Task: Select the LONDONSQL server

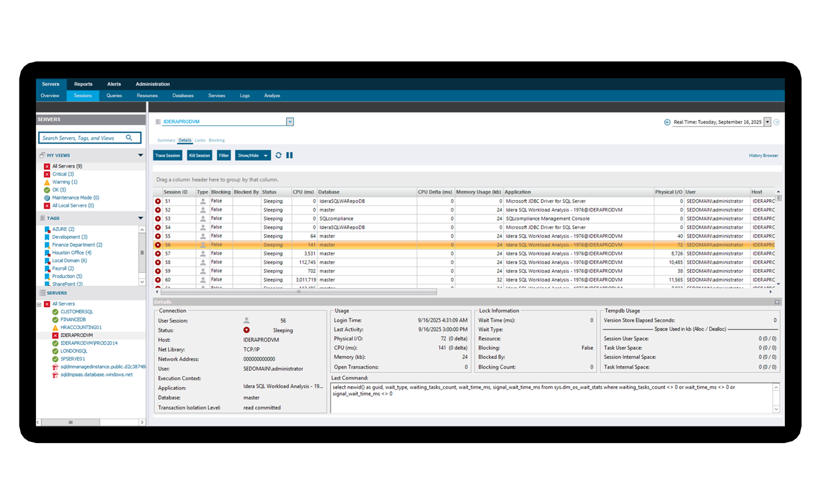Action: (74, 351)
